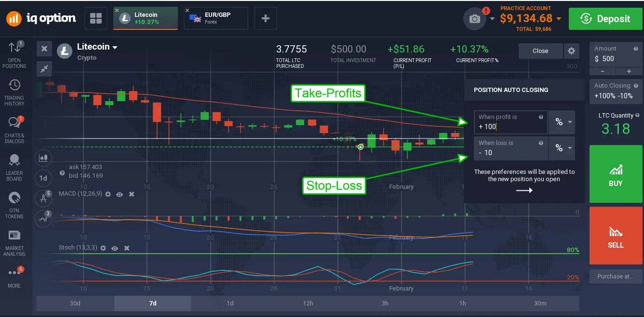Select the candlestick chart type icon
Screen dimensions: 644x317
43,158
